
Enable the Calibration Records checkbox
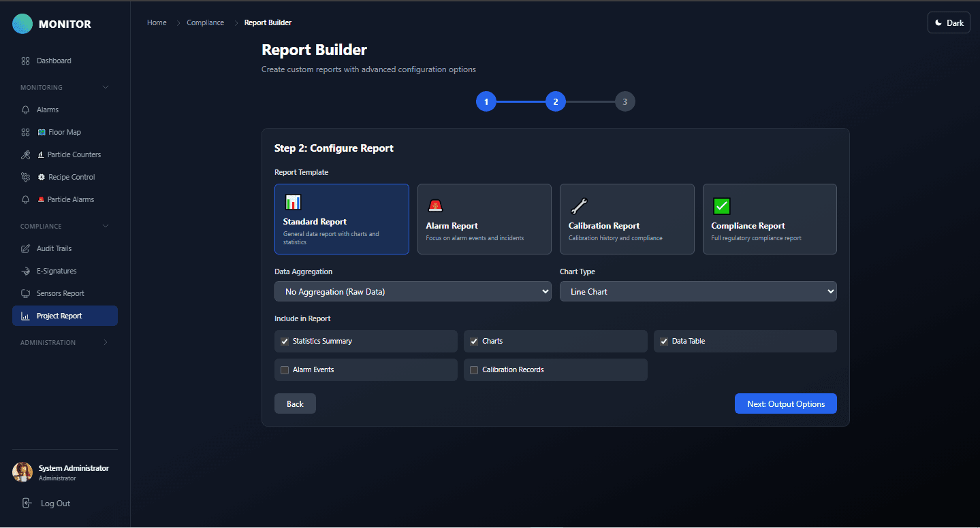coord(474,369)
